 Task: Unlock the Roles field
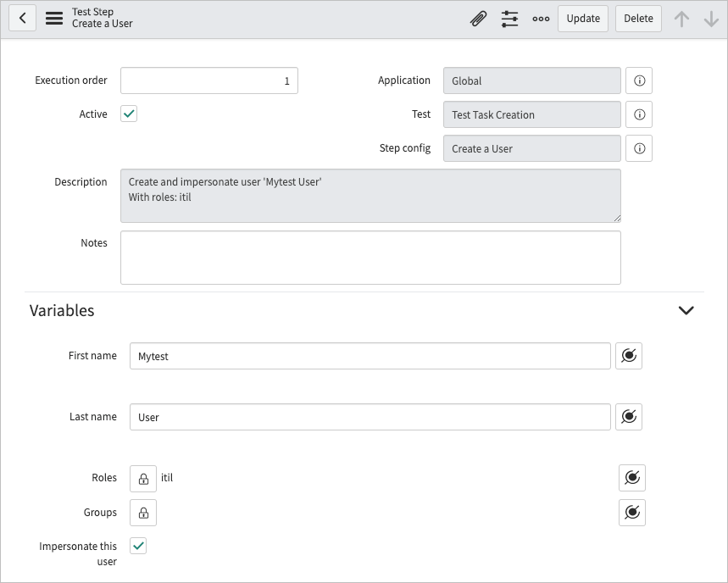142,478
